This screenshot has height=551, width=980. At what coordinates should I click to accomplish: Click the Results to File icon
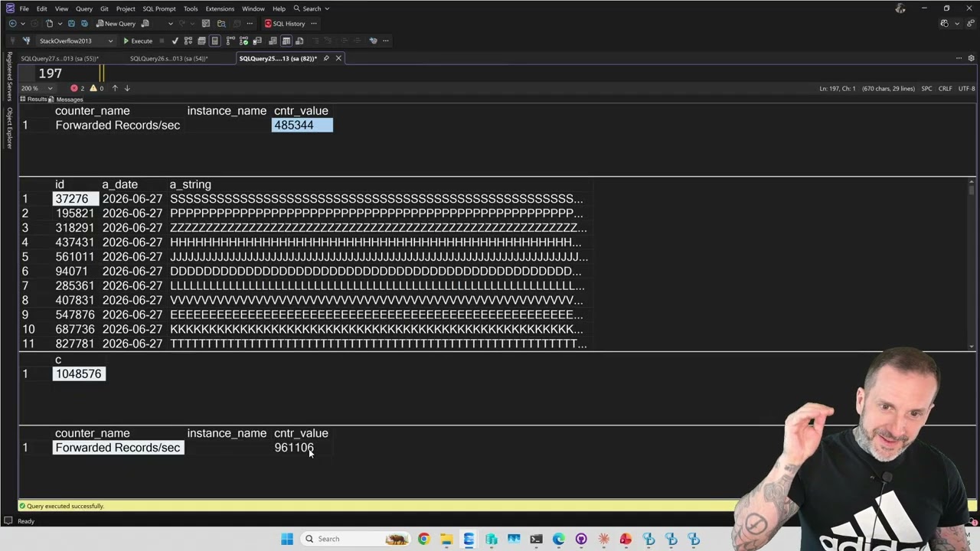tap(299, 41)
